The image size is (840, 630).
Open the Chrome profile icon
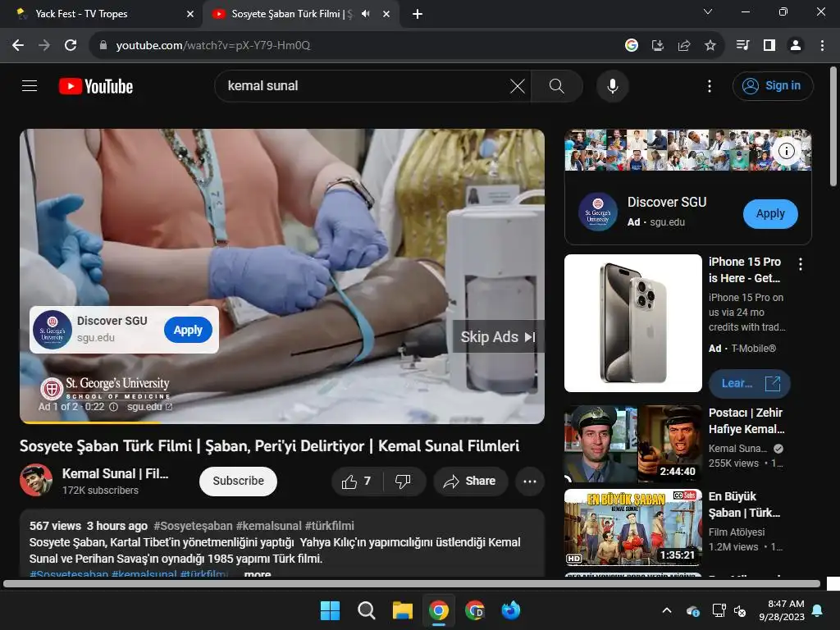796,46
